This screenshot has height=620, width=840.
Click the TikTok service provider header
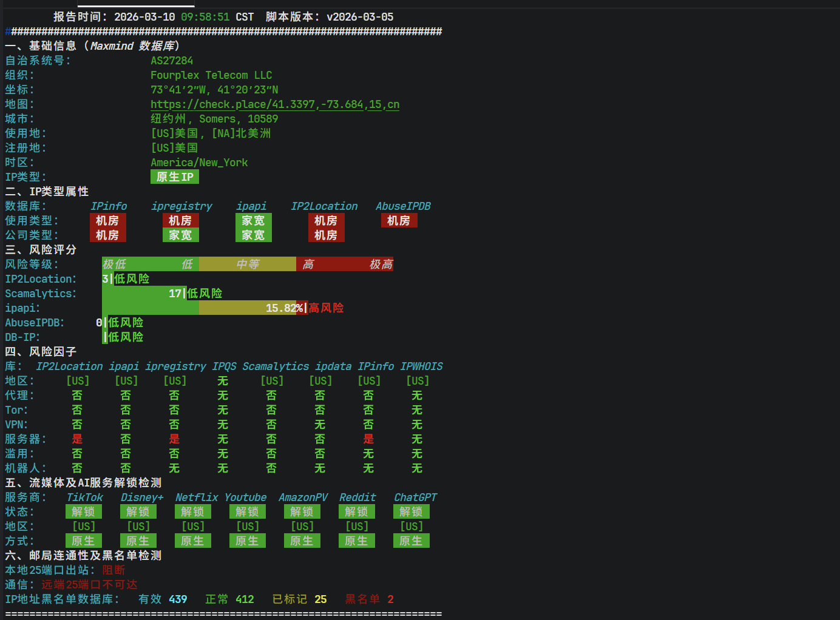pyautogui.click(x=84, y=497)
